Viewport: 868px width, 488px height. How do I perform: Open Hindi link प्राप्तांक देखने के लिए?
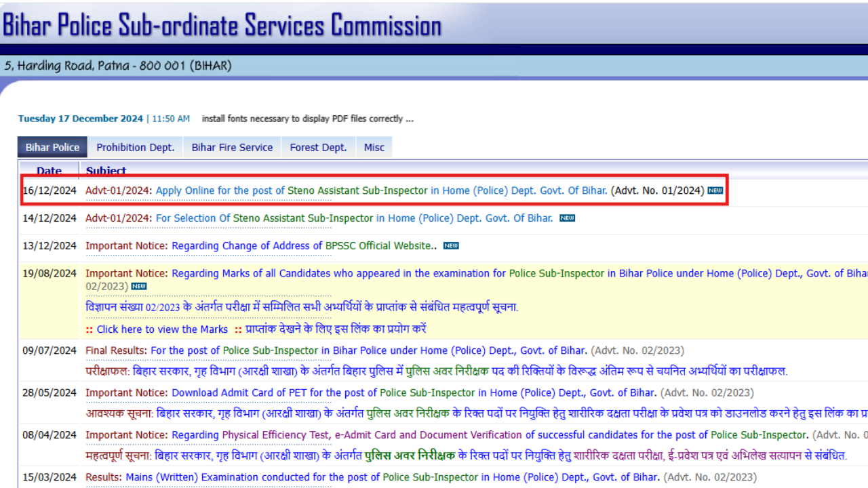click(336, 329)
